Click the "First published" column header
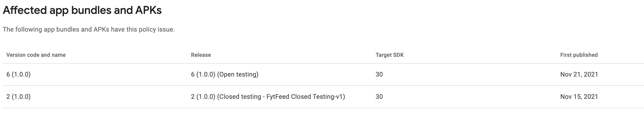The height and width of the screenshot is (129, 644). (x=579, y=55)
